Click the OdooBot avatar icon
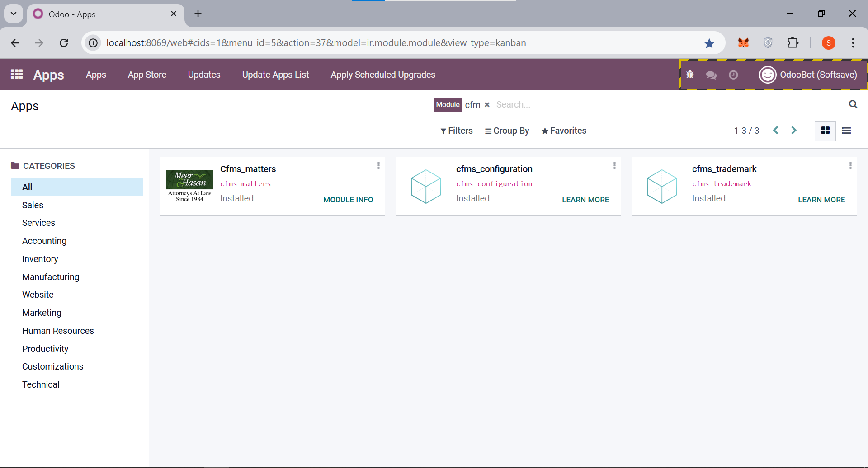The height and width of the screenshot is (468, 868). click(x=768, y=75)
